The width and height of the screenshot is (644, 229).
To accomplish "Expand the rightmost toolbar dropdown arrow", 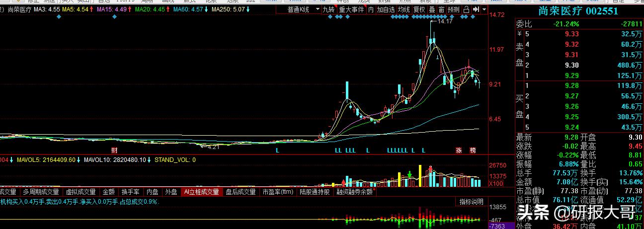I will pyautogui.click(x=483, y=9).
